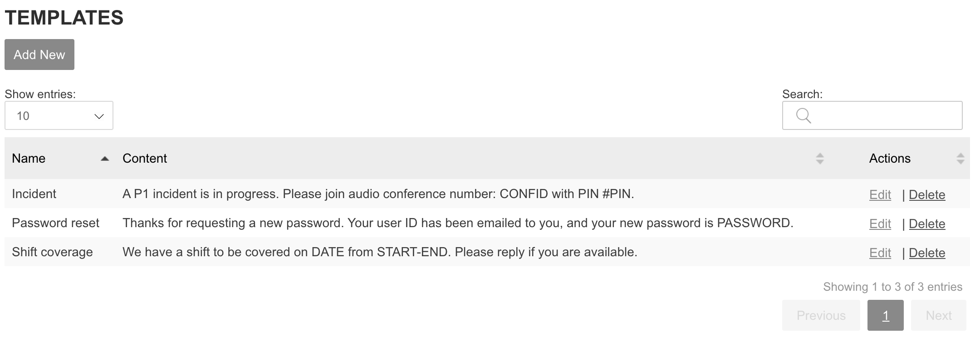Click the Shift coverage content text
Screen dimensions: 980x338
pyautogui.click(x=380, y=252)
